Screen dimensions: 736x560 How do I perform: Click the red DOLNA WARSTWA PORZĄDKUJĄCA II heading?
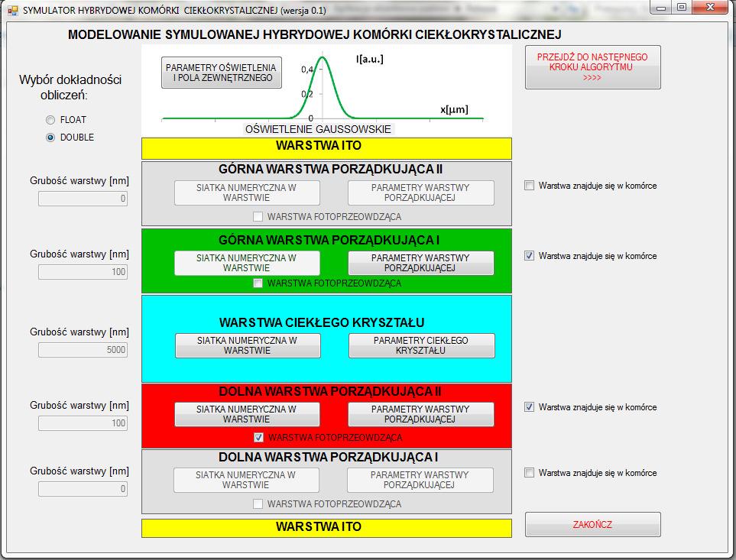330,392
